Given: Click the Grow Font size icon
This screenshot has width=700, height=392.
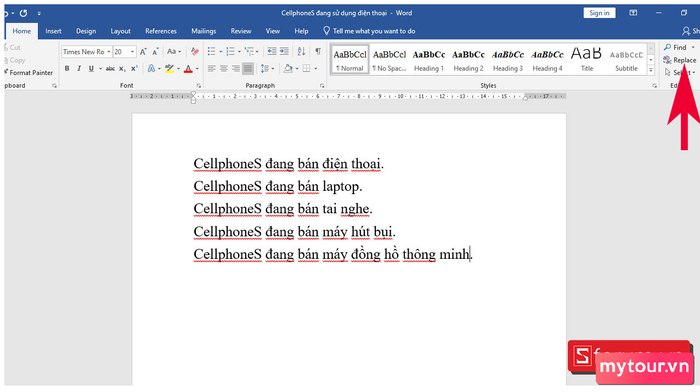Looking at the screenshot, I should pos(143,52).
